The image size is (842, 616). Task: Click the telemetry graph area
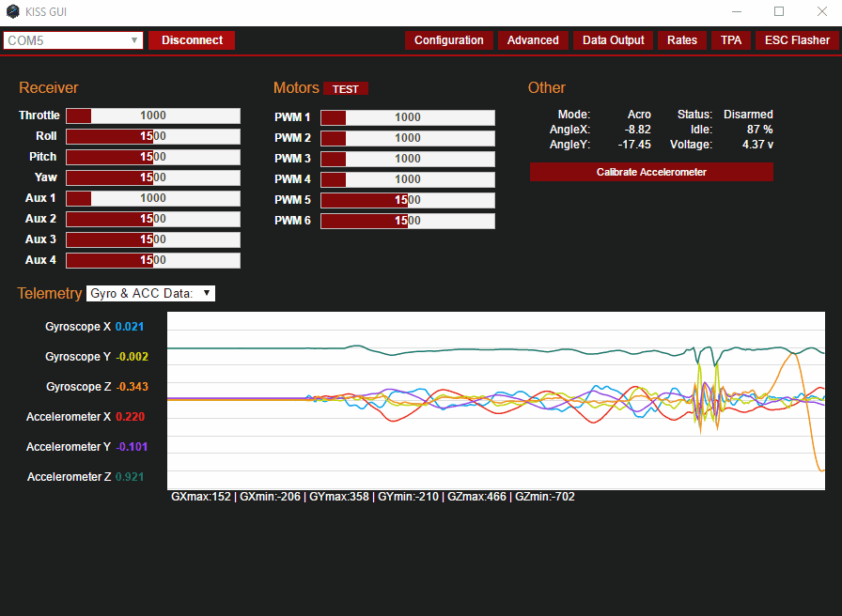[x=495, y=400]
